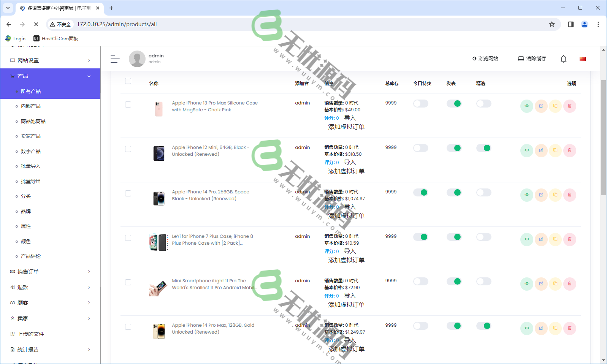607x364 pixels.
Task: Disable the featured toggle for iPhone 12 Mini
Action: (x=483, y=148)
